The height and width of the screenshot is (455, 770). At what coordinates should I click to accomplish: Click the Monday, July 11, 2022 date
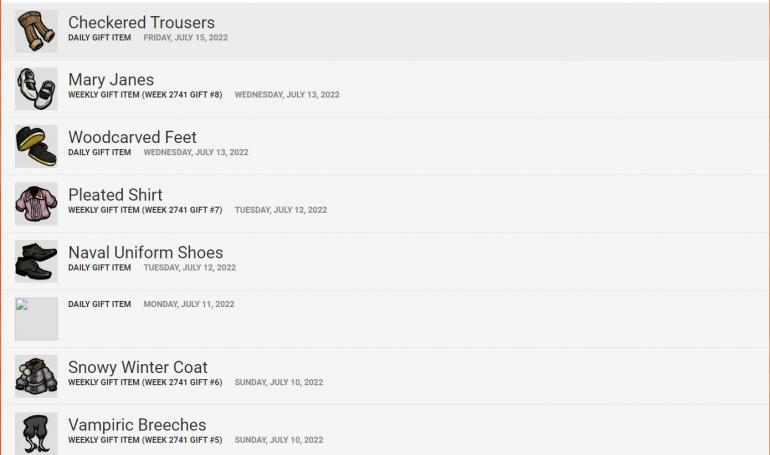click(x=189, y=304)
